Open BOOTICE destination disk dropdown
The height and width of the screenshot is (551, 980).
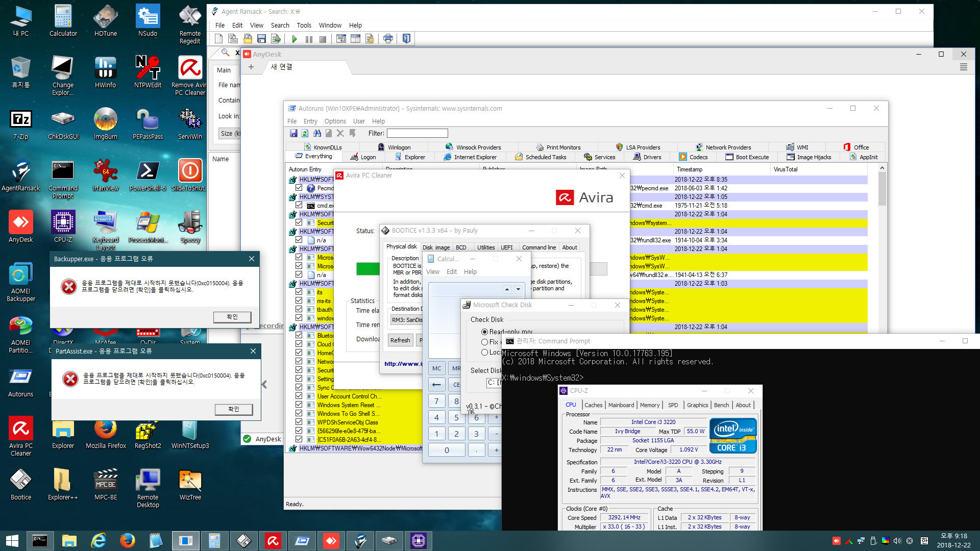click(x=407, y=320)
